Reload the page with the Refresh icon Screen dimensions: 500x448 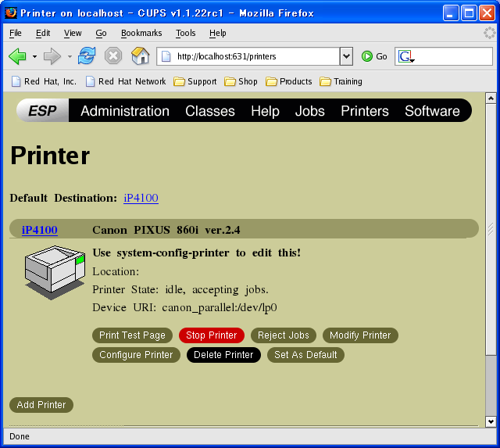click(x=87, y=56)
